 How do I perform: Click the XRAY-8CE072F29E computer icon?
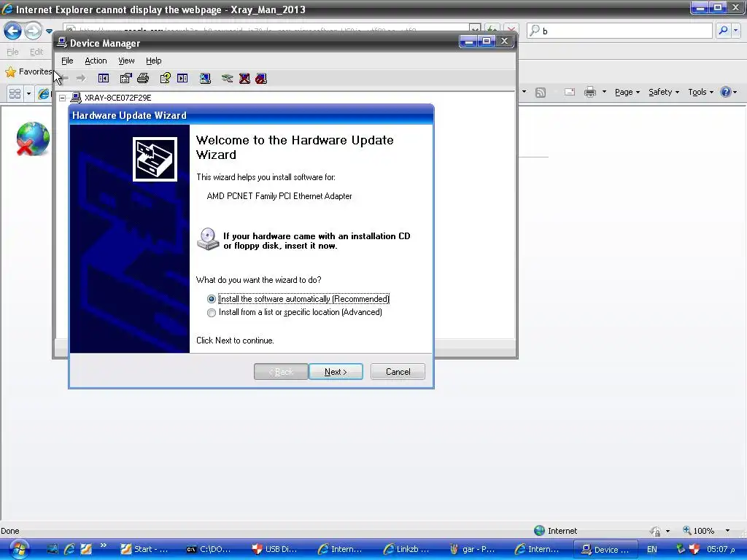(x=76, y=98)
